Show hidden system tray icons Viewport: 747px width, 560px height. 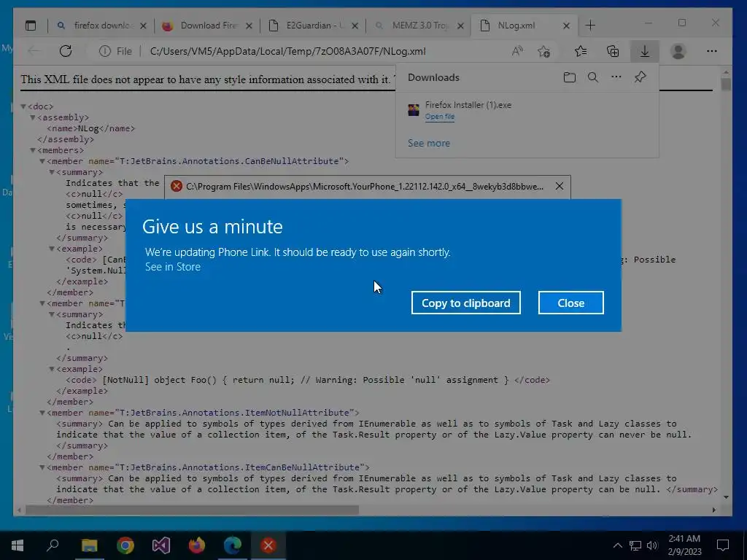(617, 545)
